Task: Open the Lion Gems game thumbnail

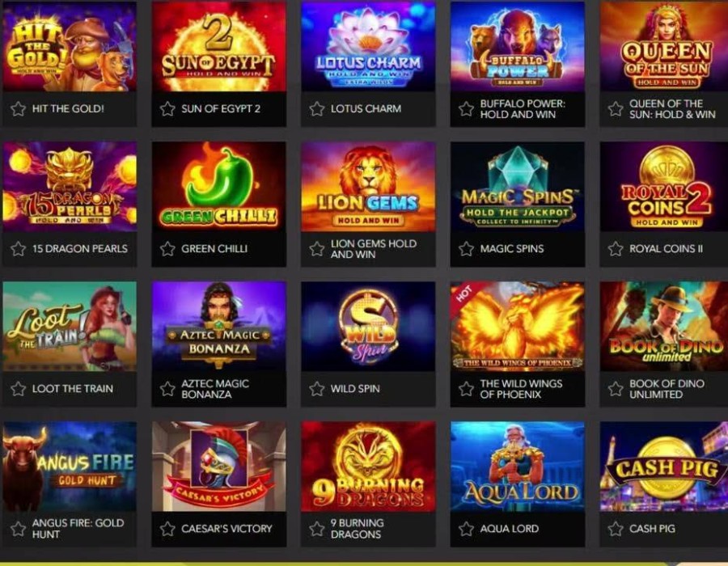Action: pyautogui.click(x=368, y=187)
